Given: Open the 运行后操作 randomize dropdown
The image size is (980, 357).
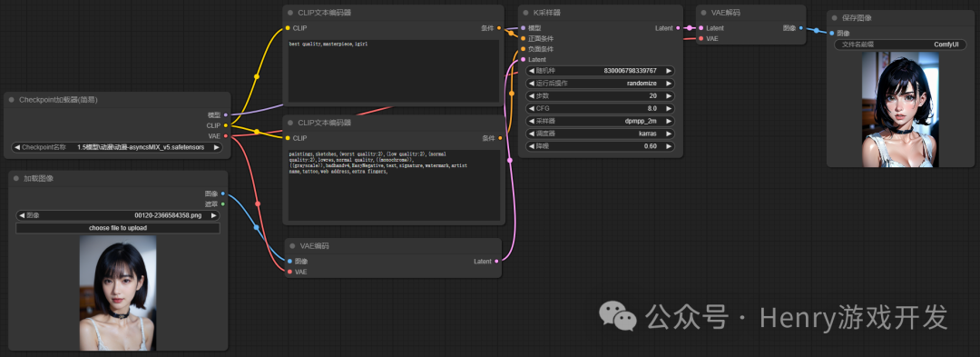Looking at the screenshot, I should 601,84.
